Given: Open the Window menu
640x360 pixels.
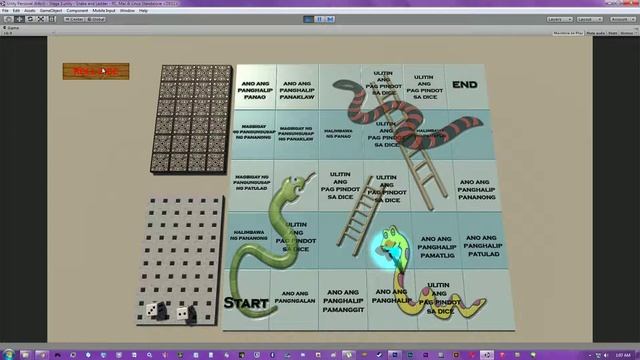Looking at the screenshot, I should (x=127, y=11).
